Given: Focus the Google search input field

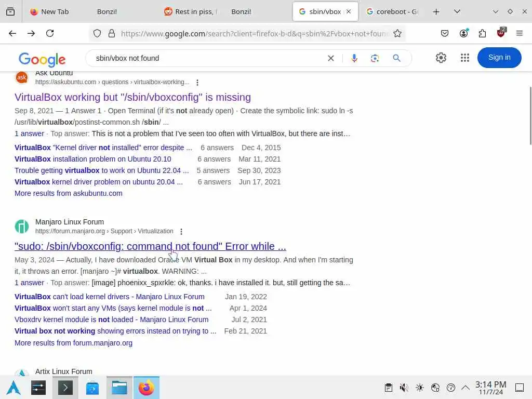Looking at the screenshot, I should point(207,58).
